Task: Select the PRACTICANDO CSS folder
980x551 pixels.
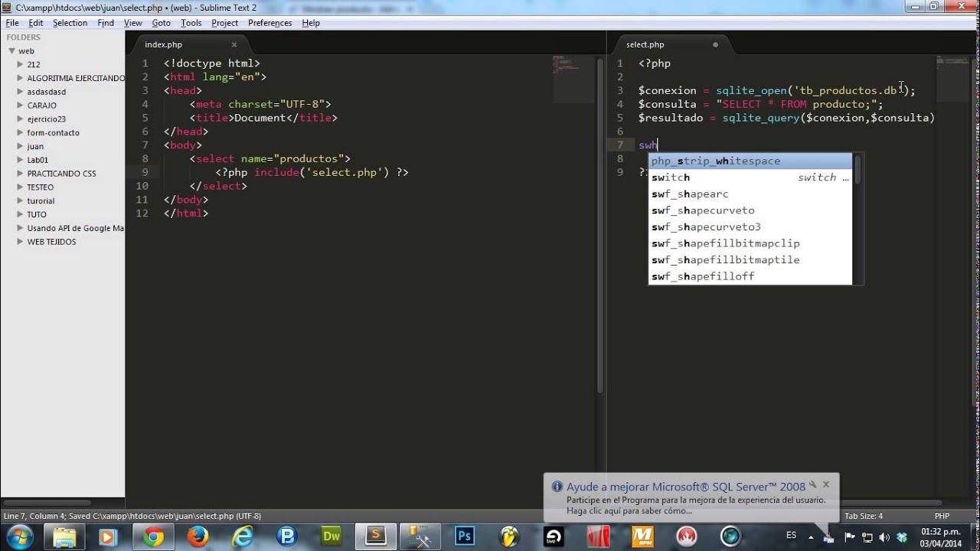Action: click(61, 174)
